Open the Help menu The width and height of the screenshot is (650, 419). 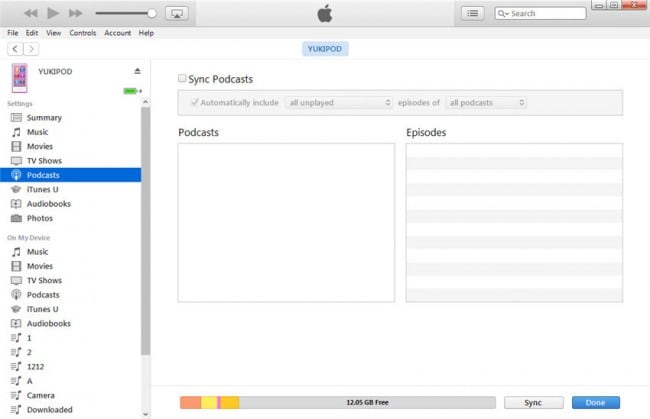pos(146,33)
